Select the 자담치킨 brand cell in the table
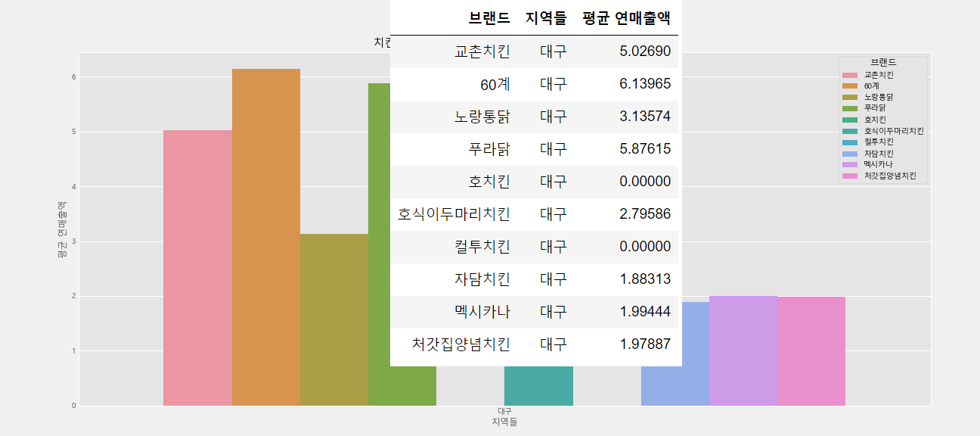Screen dimensions: 980x436 pyautogui.click(x=482, y=279)
